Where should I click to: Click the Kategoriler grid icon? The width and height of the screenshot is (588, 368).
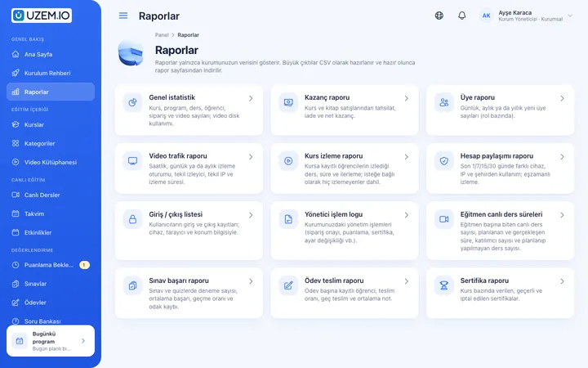(x=16, y=143)
